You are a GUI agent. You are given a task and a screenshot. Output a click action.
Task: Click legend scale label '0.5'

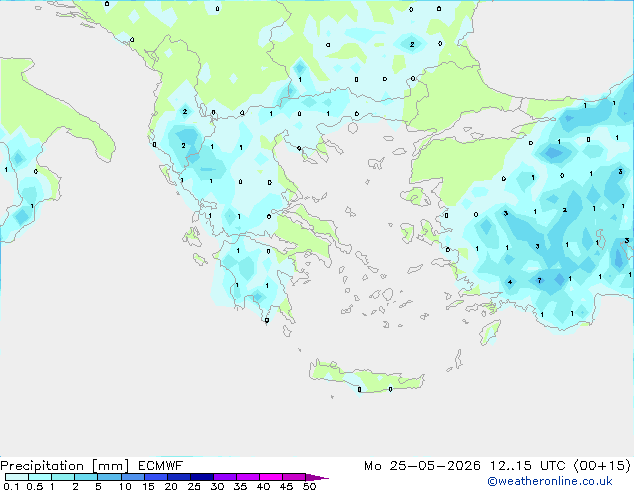35,486
